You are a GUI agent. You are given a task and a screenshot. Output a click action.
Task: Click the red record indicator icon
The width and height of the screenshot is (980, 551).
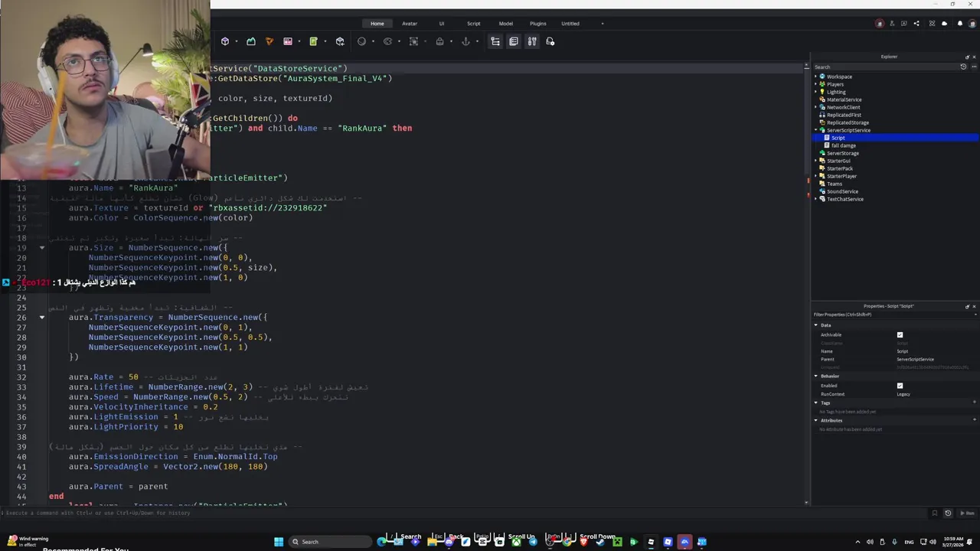coord(880,24)
